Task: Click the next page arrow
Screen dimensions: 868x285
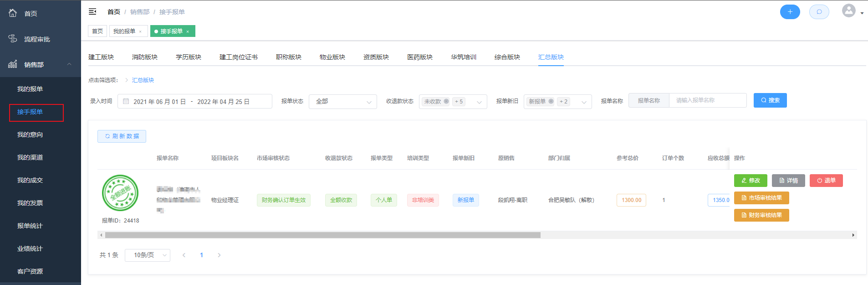Action: [219, 255]
